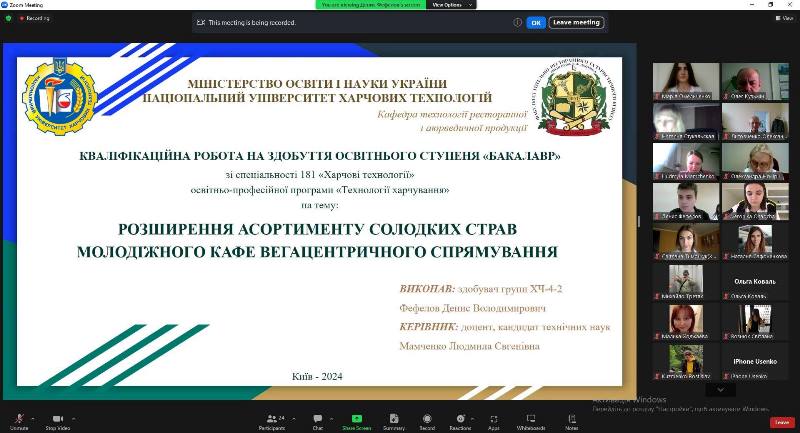Select the iPhone Usenko participant tile

point(755,362)
